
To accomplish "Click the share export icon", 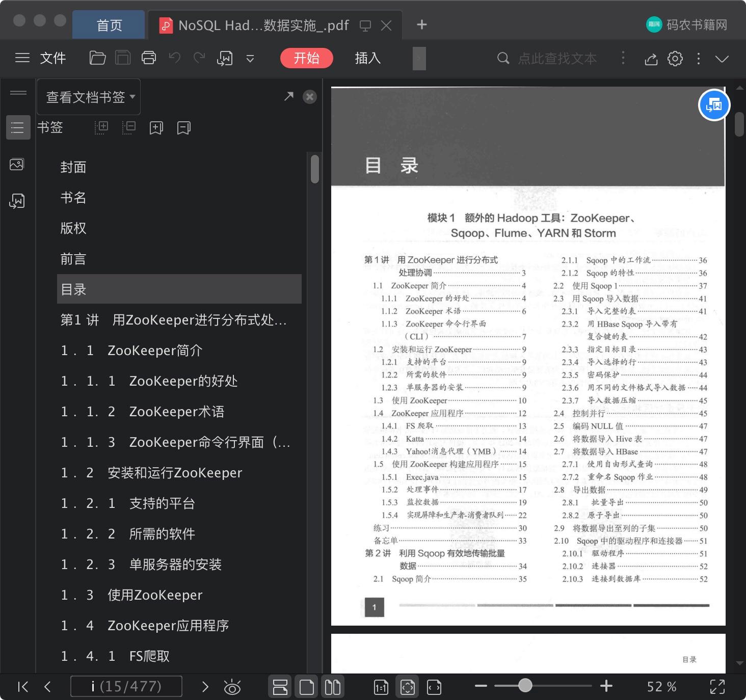I will [651, 59].
